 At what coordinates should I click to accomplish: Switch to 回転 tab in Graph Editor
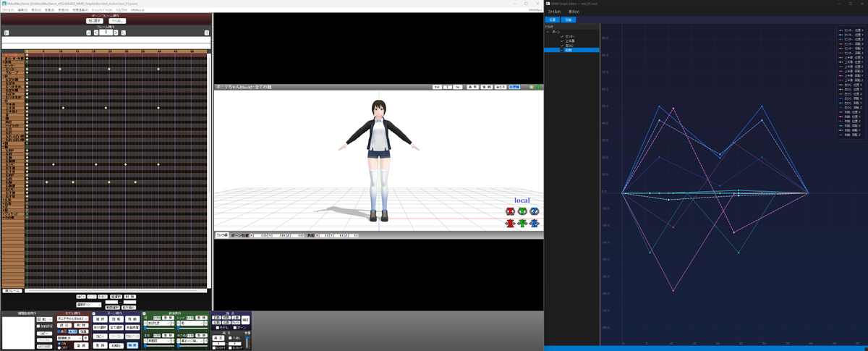(x=569, y=20)
